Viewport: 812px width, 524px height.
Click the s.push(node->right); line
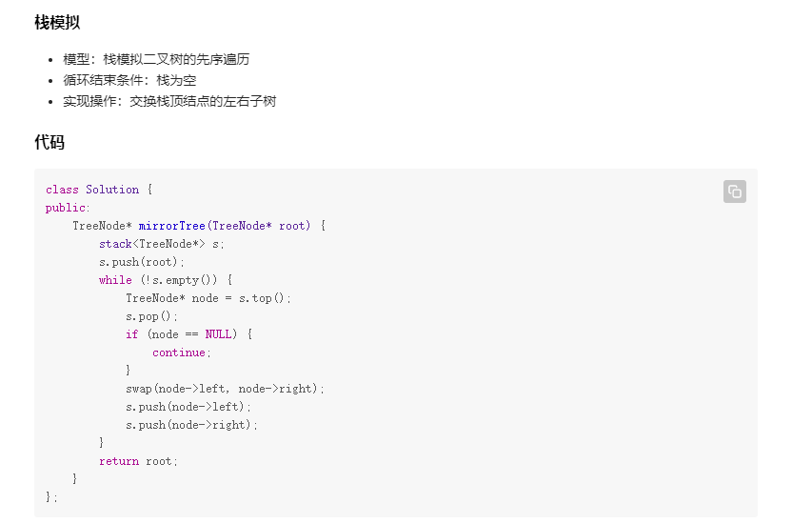[191, 425]
